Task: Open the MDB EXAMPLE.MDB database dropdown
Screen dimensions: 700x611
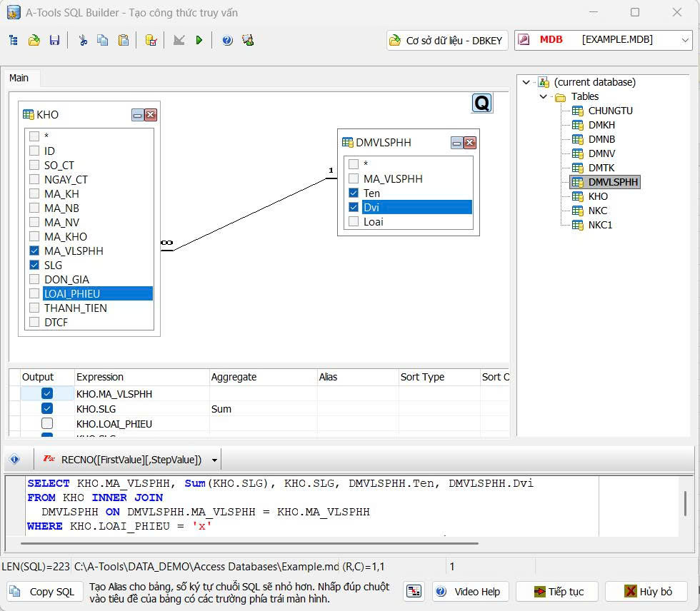Action: pos(684,40)
